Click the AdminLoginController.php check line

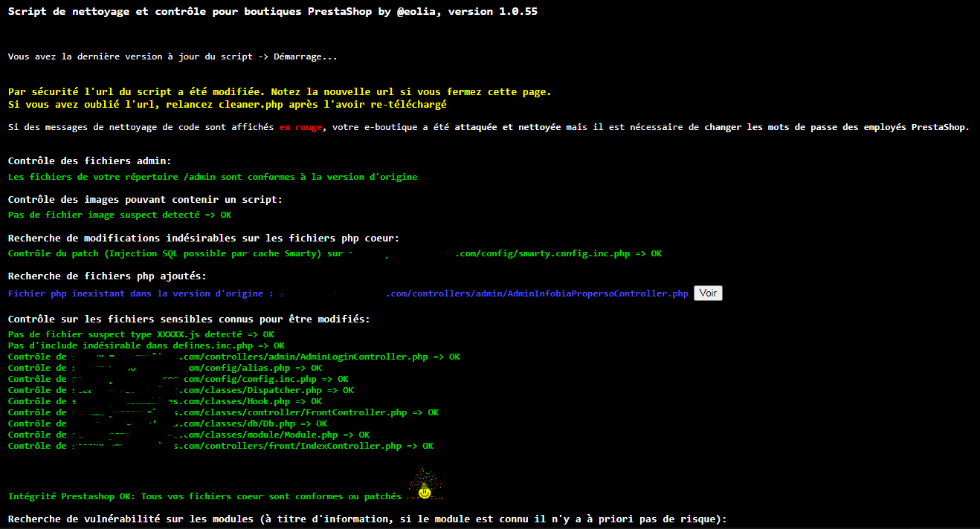click(x=234, y=357)
